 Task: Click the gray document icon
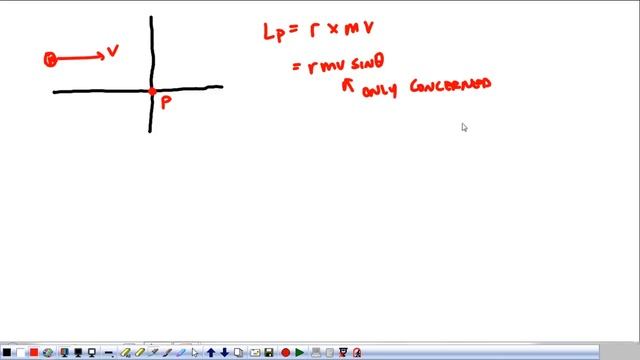coord(330,352)
